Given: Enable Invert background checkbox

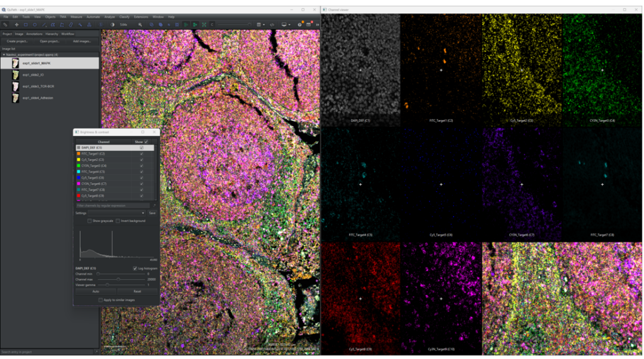Looking at the screenshot, I should pyautogui.click(x=118, y=221).
